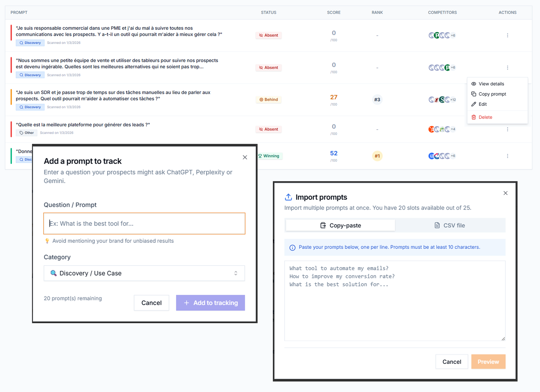
Task: Click the eye icon next to View details
Action: pyautogui.click(x=474, y=84)
